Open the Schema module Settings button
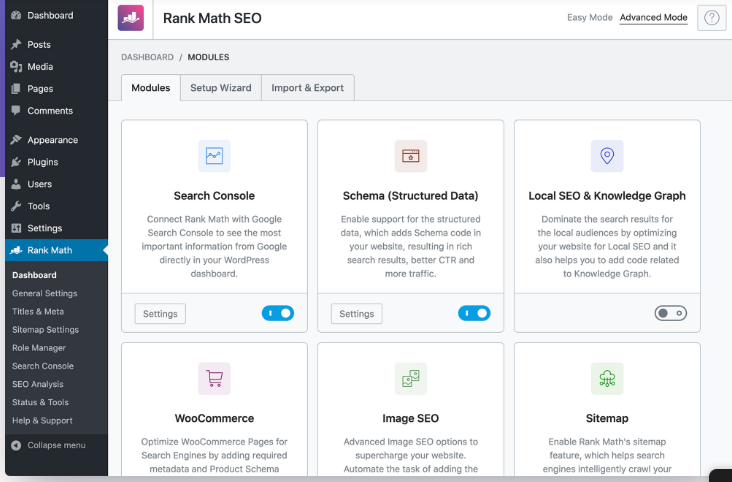Viewport: 732px width, 482px height. click(357, 313)
